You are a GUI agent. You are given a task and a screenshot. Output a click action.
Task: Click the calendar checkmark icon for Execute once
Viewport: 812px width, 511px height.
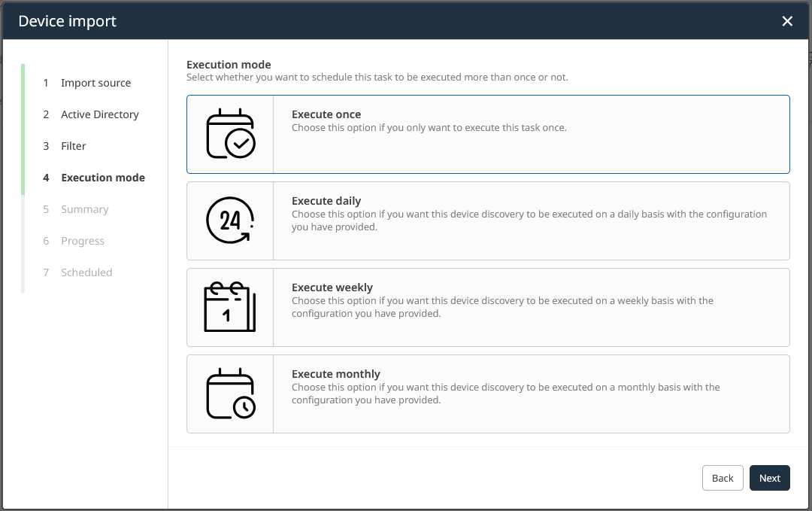coord(230,134)
